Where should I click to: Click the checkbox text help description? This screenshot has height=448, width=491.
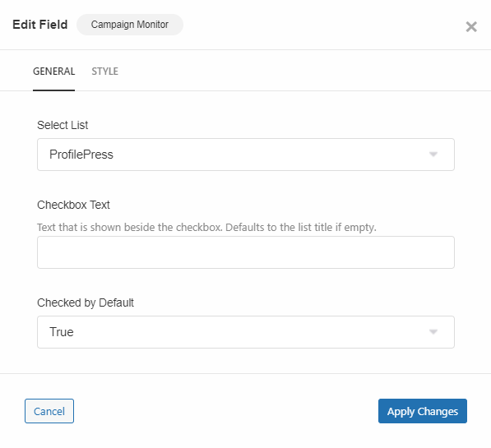[x=206, y=227]
